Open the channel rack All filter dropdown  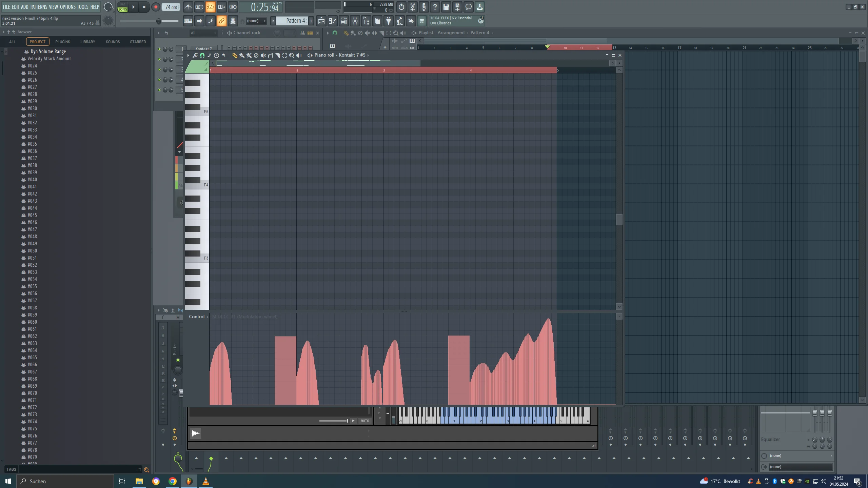(x=203, y=33)
